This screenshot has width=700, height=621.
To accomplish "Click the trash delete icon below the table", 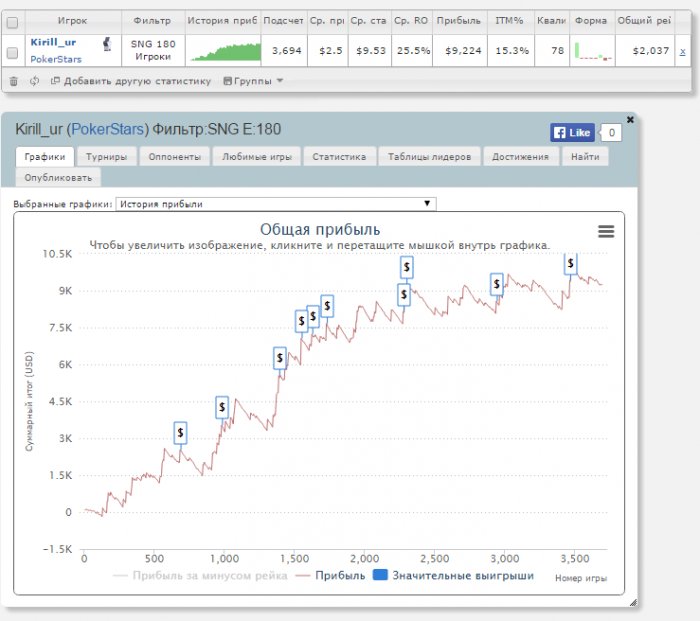I will [x=13, y=81].
